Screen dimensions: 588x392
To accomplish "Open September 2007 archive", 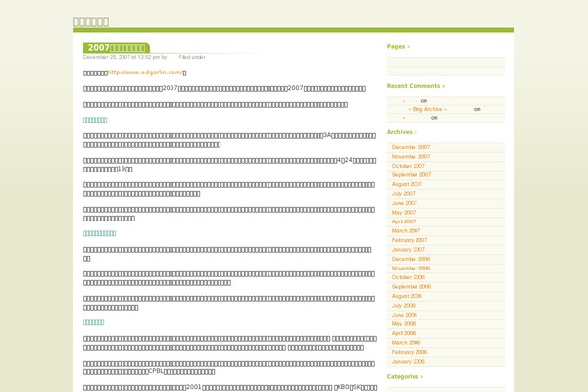I will pyautogui.click(x=412, y=175).
